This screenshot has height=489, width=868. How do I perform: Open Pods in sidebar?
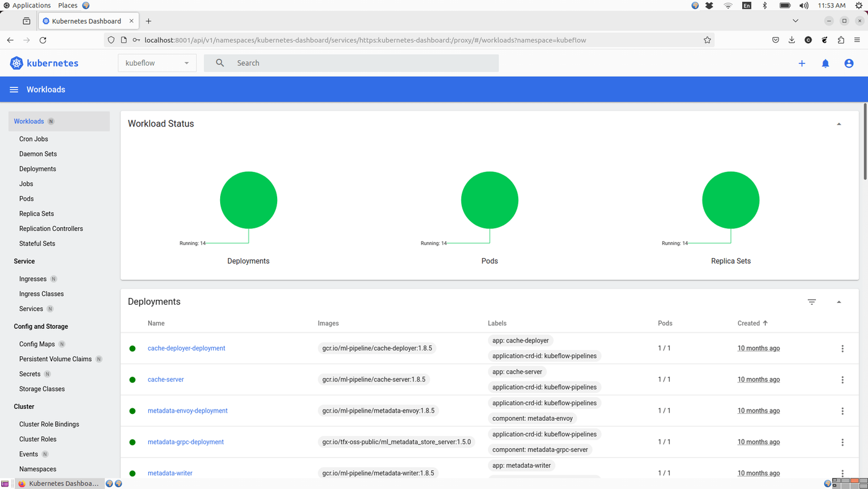tap(26, 199)
